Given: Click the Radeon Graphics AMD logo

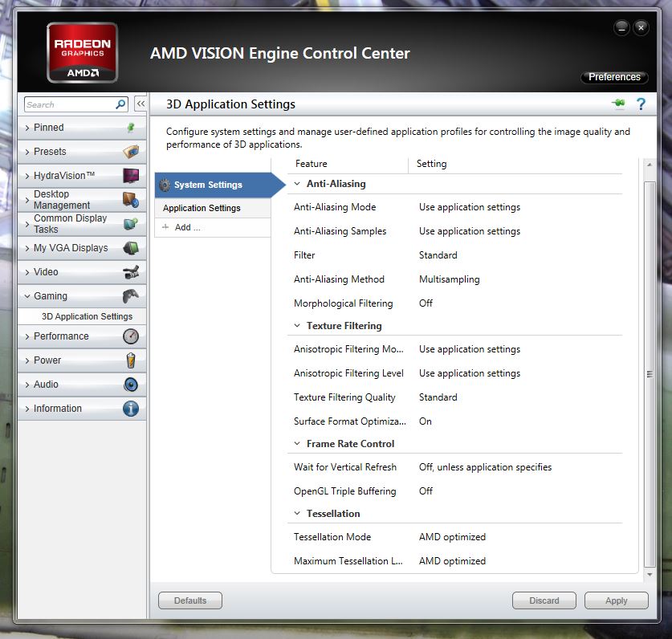Looking at the screenshot, I should click(x=82, y=52).
